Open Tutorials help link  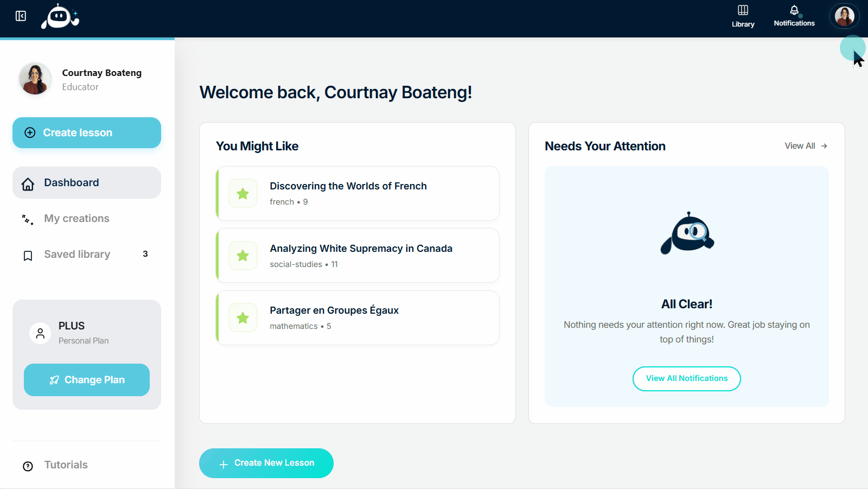click(x=66, y=465)
